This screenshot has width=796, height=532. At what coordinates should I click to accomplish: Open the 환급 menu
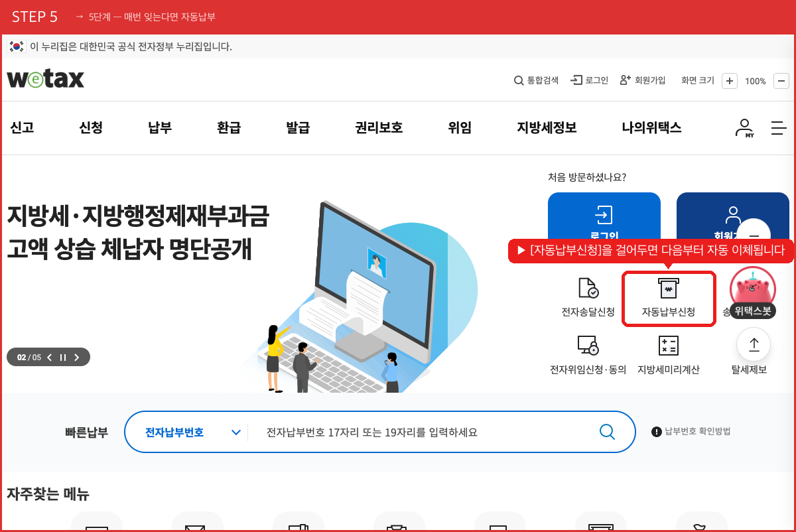[x=229, y=128]
